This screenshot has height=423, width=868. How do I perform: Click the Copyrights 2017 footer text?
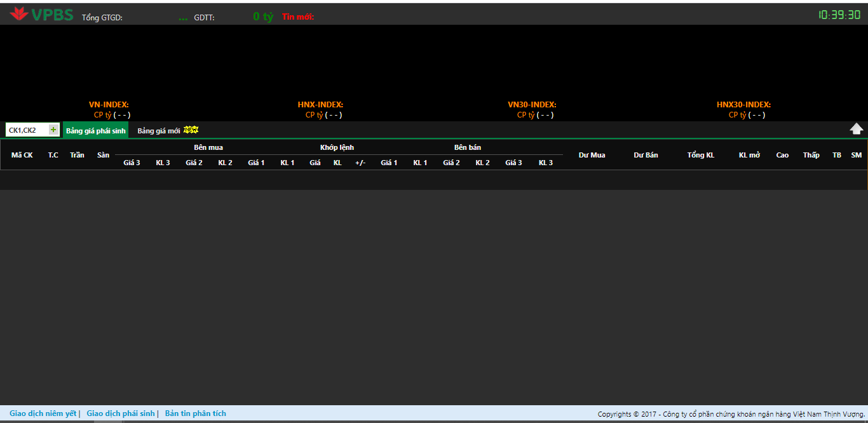pyautogui.click(x=731, y=414)
